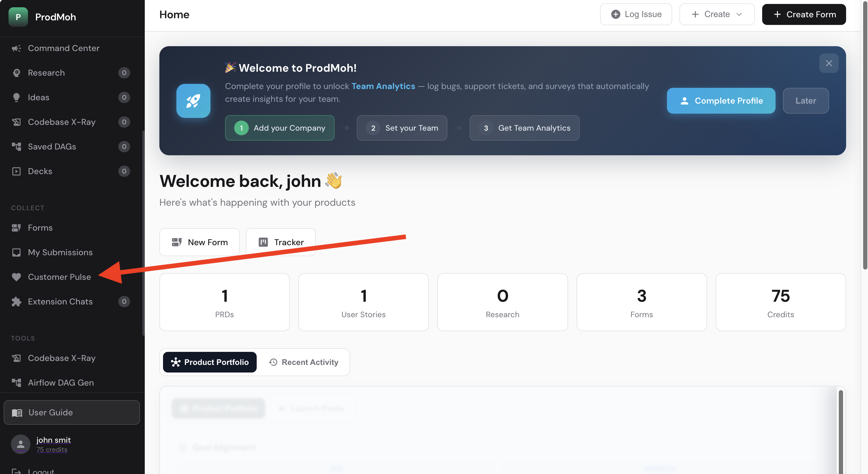Open Airflow DAG Gen tool
This screenshot has height=474, width=868.
(61, 383)
